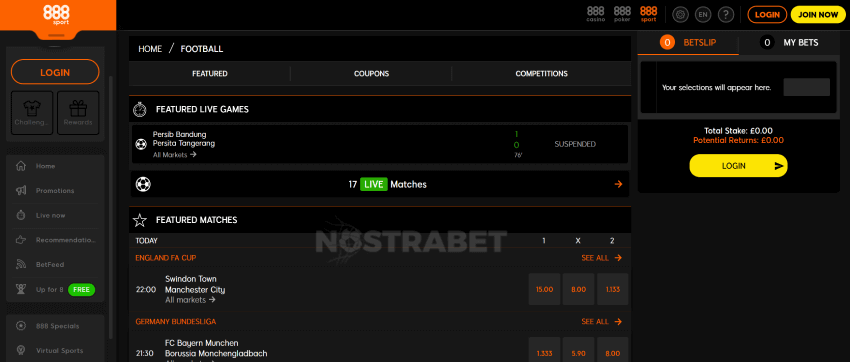The width and height of the screenshot is (850, 362).
Task: See all Germany Bundesliga matches
Action: pyautogui.click(x=602, y=321)
